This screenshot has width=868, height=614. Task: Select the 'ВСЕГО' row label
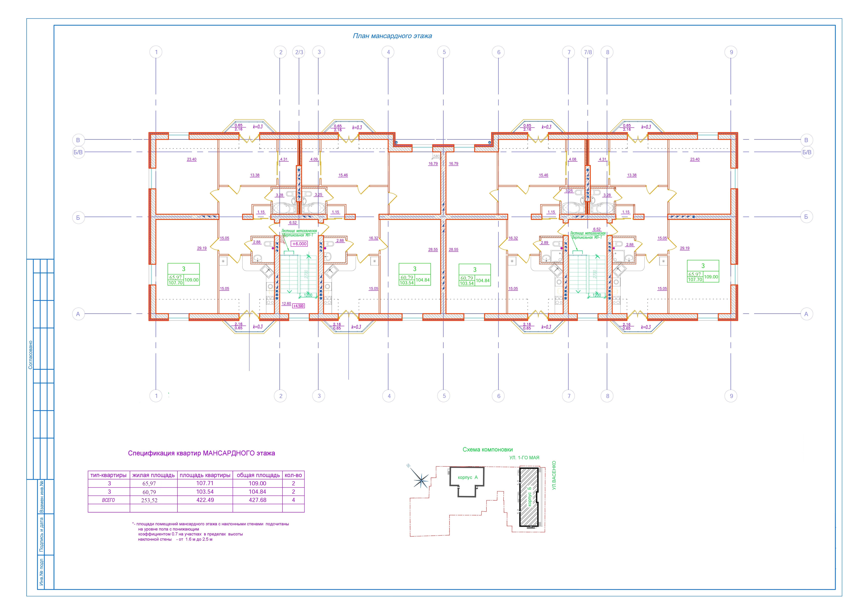(108, 500)
